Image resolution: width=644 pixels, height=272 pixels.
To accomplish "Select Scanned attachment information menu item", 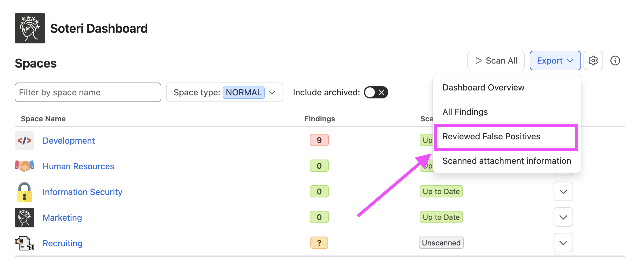I will pyautogui.click(x=507, y=161).
